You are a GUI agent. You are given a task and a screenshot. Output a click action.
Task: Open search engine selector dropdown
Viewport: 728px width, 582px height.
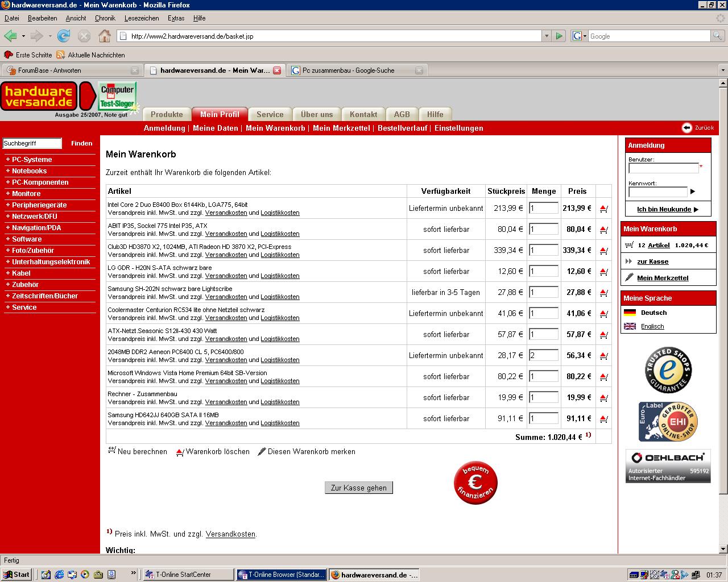click(x=580, y=36)
